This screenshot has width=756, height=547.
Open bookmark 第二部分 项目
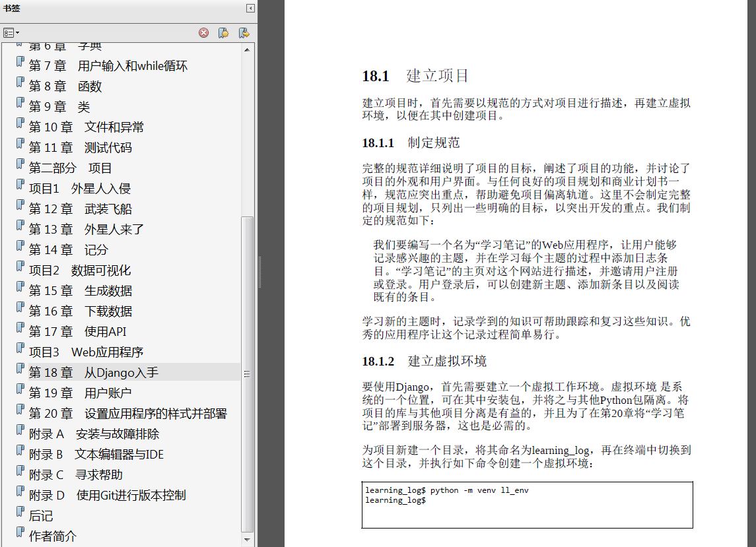70,168
